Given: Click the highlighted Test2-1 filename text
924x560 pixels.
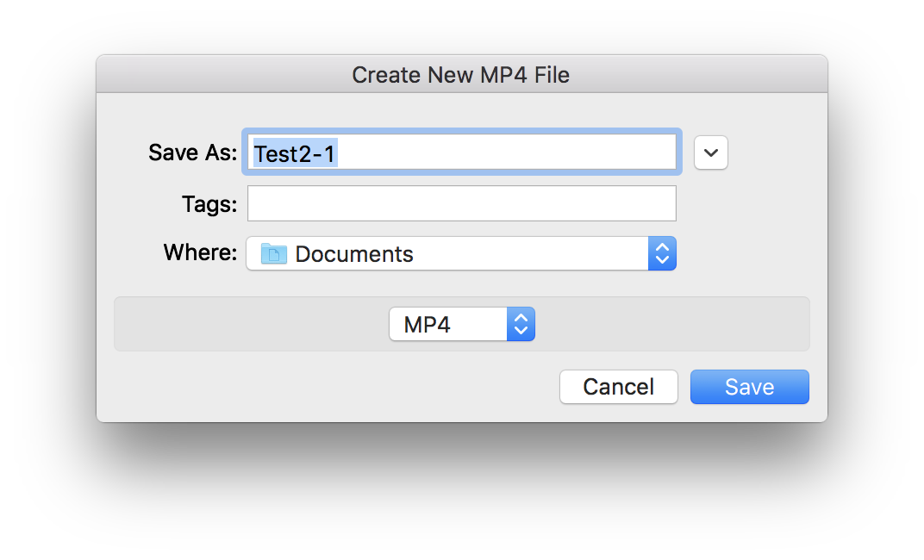Looking at the screenshot, I should pyautogui.click(x=295, y=153).
